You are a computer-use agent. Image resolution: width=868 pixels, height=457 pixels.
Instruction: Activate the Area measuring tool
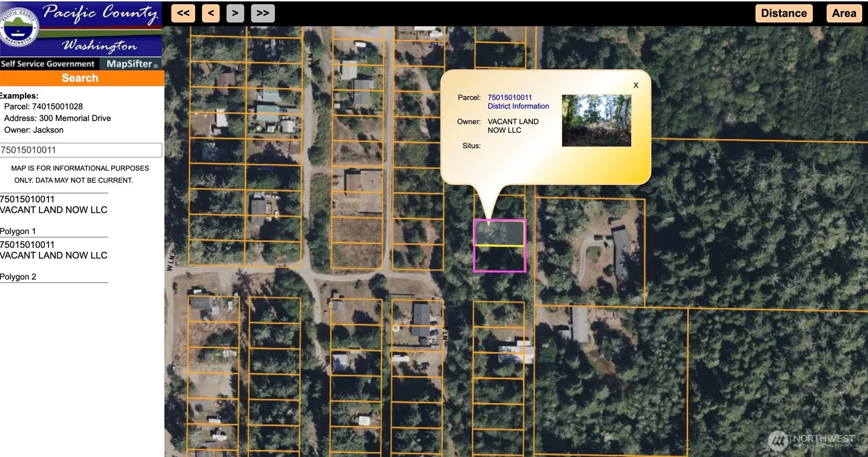[843, 13]
